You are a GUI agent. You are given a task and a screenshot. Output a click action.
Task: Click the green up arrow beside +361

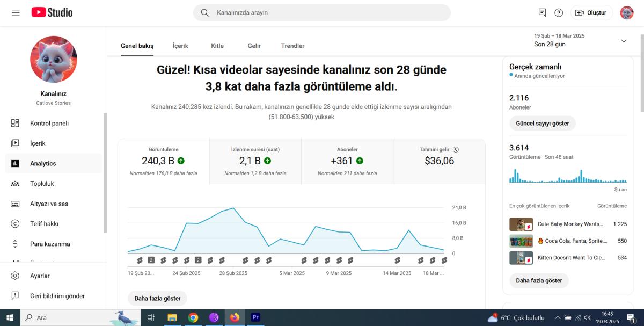[360, 161]
